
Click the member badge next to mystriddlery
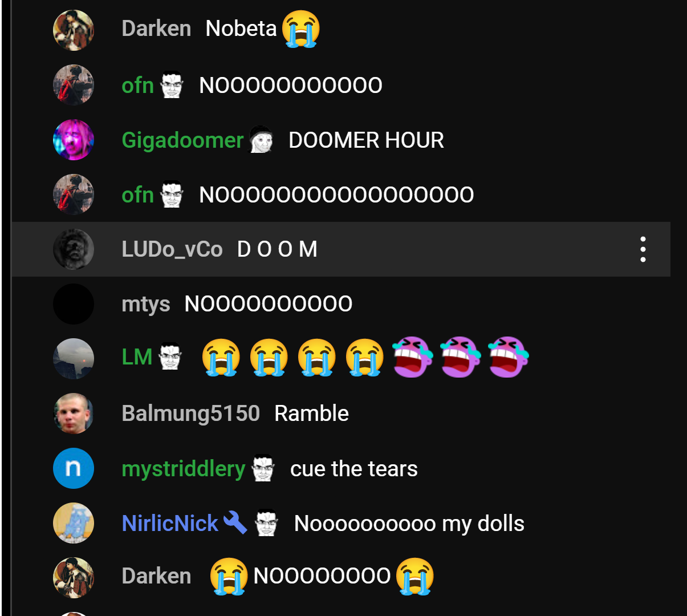(x=263, y=468)
